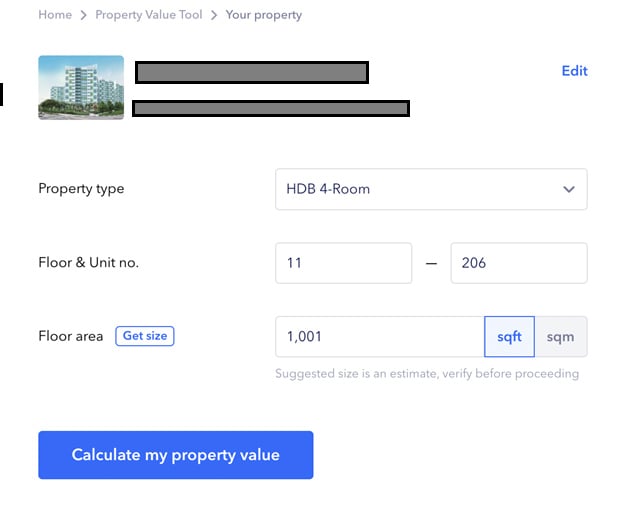Click the chevron before Your property
Viewport: 624px width, 508px height.
coord(214,16)
